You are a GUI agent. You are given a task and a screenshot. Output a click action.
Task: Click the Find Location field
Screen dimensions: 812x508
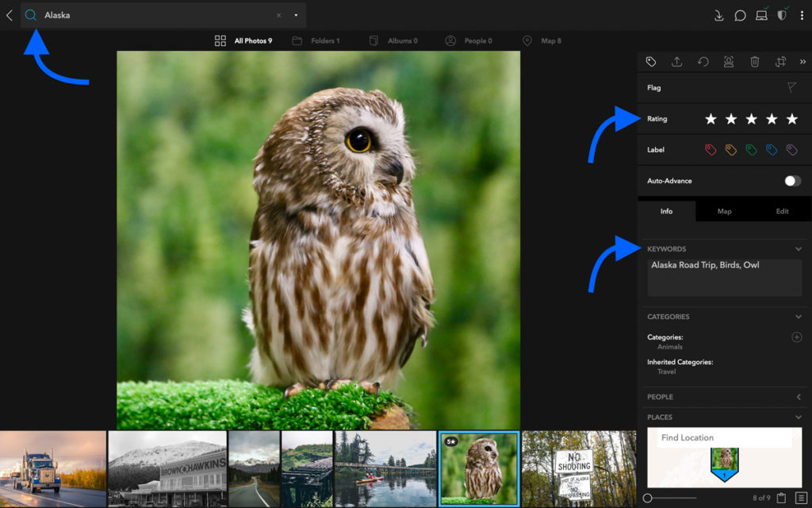tap(725, 438)
